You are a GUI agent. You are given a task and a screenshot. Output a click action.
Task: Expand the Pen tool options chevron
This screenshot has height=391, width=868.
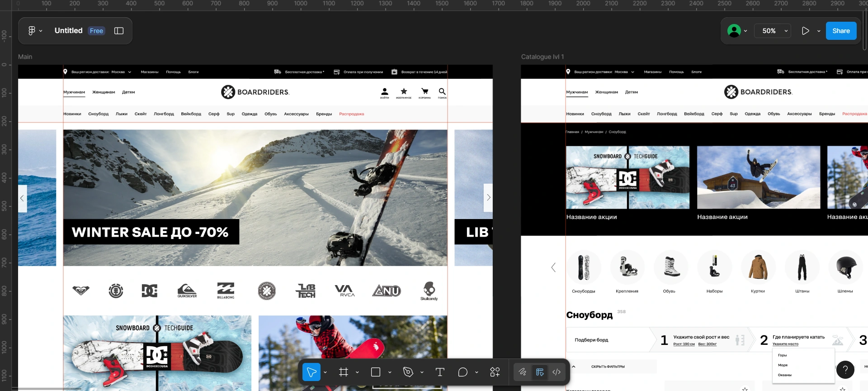click(x=422, y=372)
